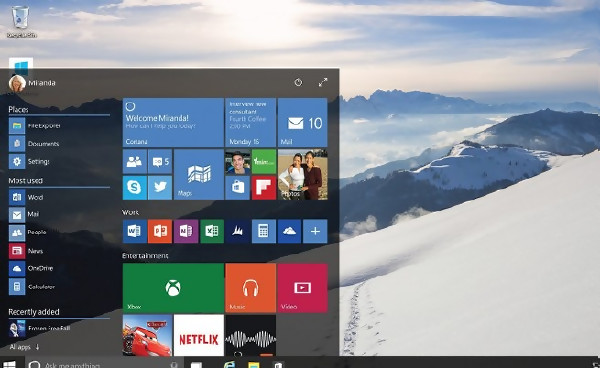Click the power button icon
This screenshot has width=600, height=368.
tap(298, 82)
